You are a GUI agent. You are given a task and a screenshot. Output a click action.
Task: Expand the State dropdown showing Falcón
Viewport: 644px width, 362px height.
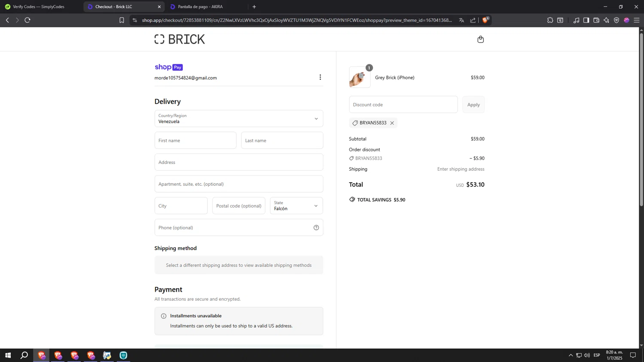tap(296, 206)
